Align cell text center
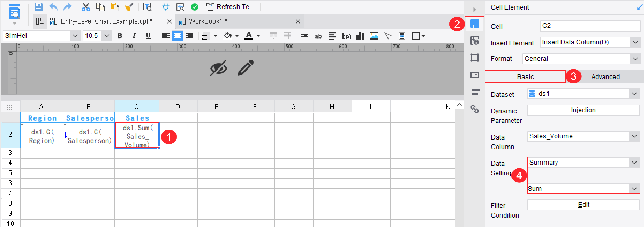 [177, 36]
